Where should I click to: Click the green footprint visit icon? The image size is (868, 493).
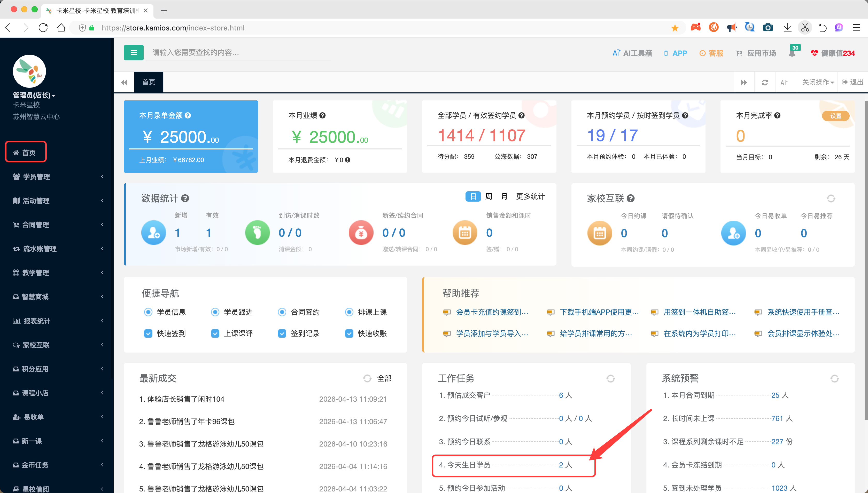click(258, 233)
